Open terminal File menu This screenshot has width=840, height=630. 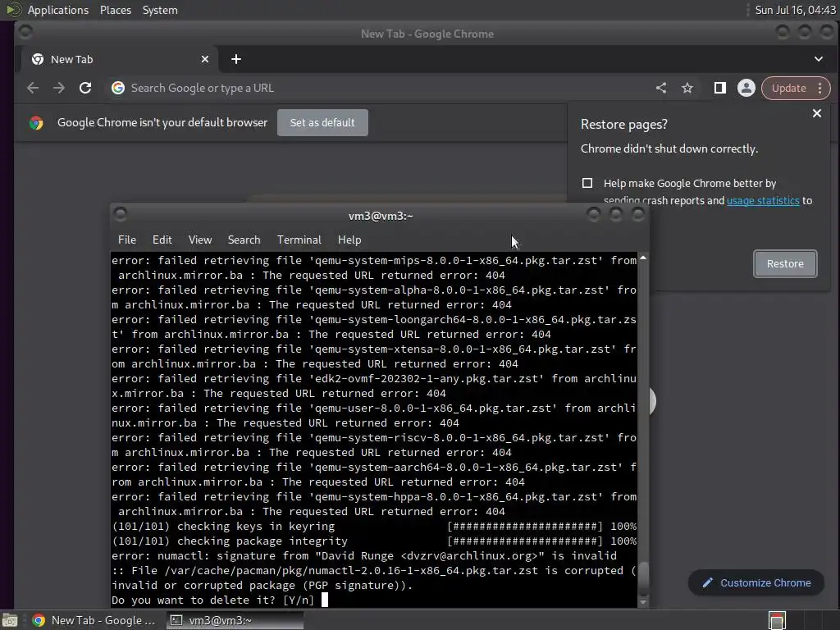(x=127, y=240)
